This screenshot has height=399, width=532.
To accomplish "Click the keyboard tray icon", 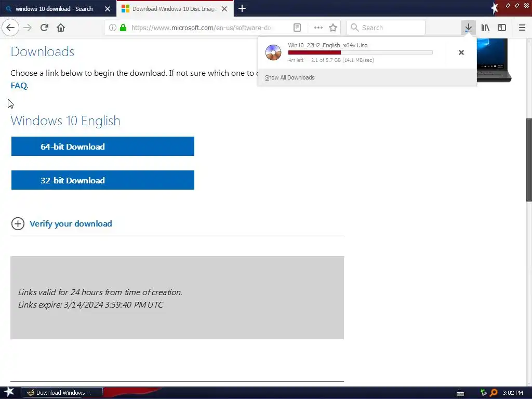I will (460, 393).
